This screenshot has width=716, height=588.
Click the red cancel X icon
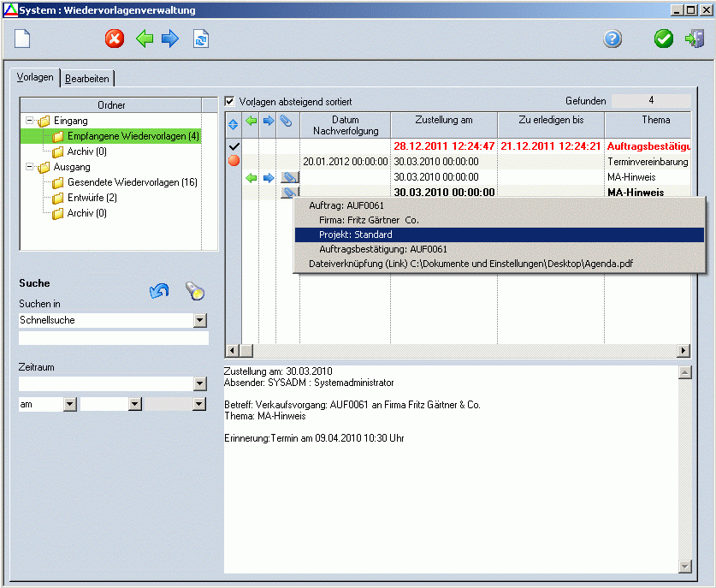(x=115, y=39)
